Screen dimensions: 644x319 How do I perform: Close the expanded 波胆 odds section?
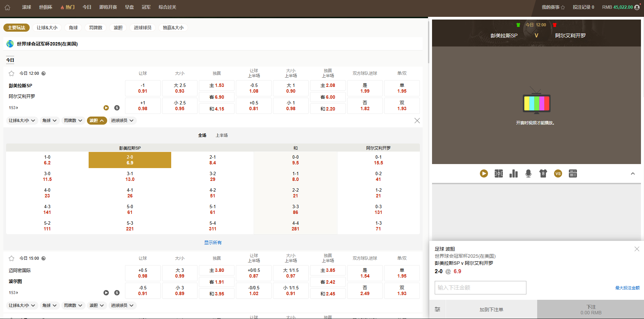[x=417, y=121]
